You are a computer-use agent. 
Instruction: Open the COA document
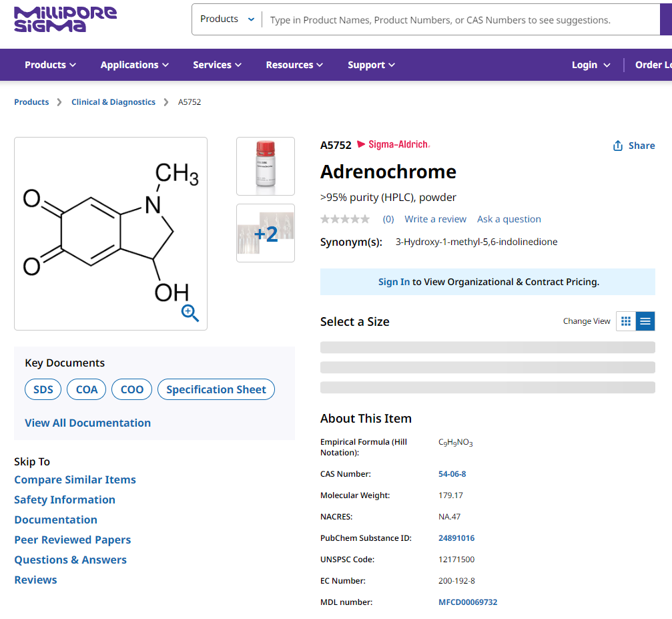pos(87,389)
